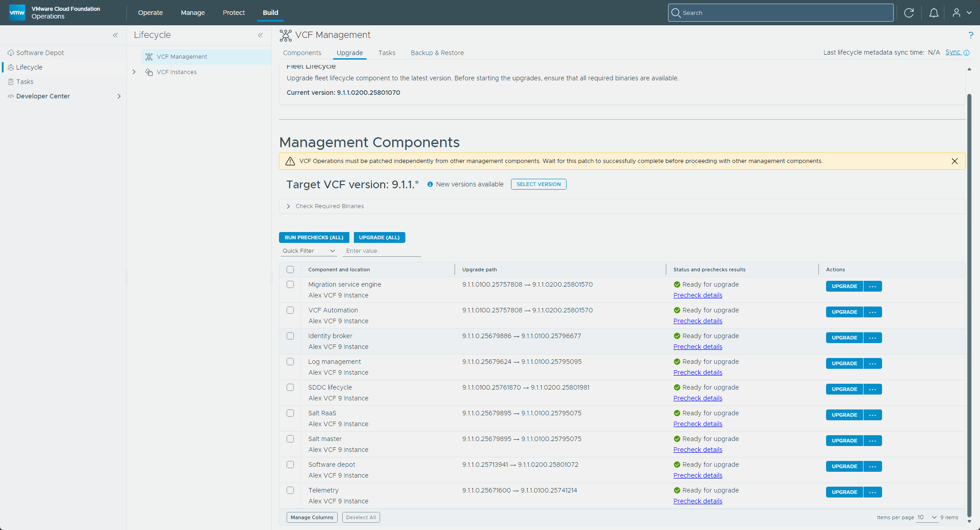
Task: Collapse the Lifecycle panel chevrons
Action: pos(260,35)
